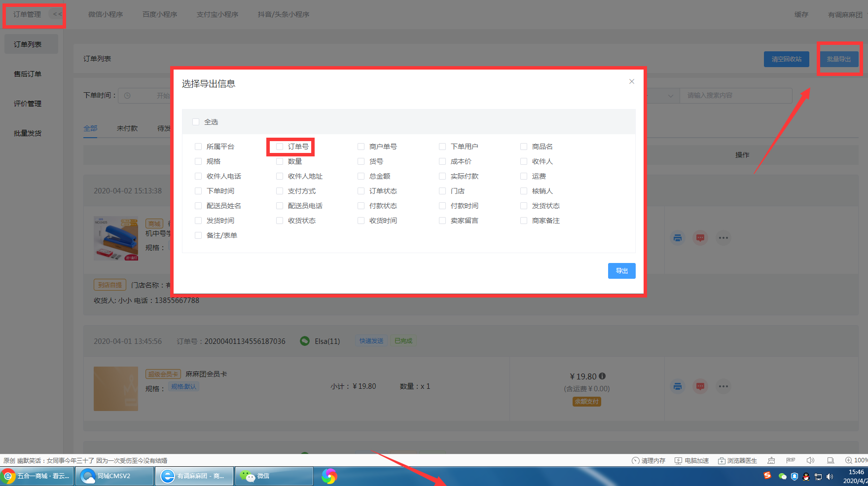Check the 商户单号 option
This screenshot has height=486, width=868.
click(361, 147)
